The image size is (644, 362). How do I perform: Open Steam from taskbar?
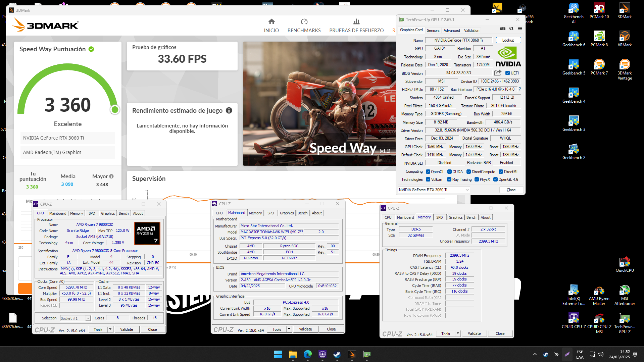[x=337, y=354]
